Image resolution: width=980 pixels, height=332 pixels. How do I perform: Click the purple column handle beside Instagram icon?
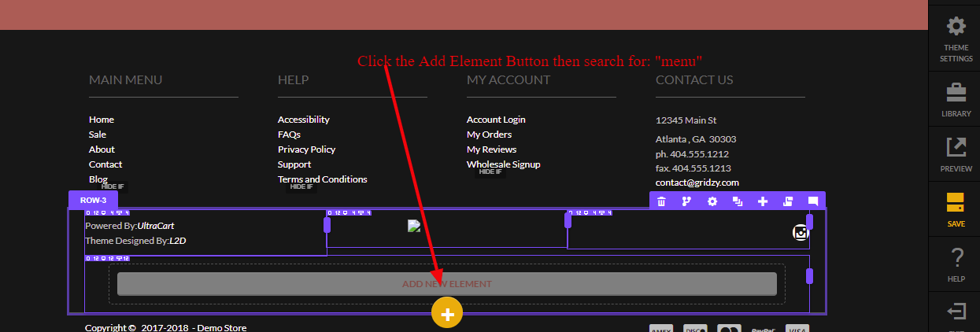[x=809, y=222]
